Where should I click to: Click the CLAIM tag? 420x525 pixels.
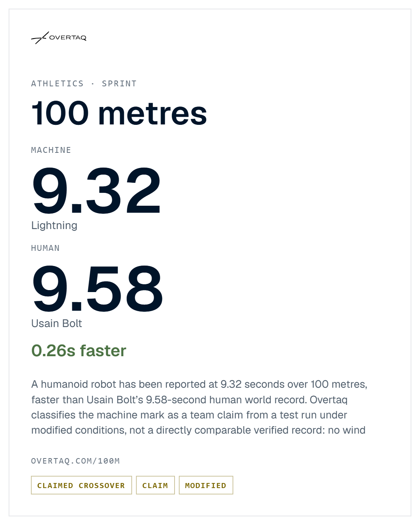155,485
